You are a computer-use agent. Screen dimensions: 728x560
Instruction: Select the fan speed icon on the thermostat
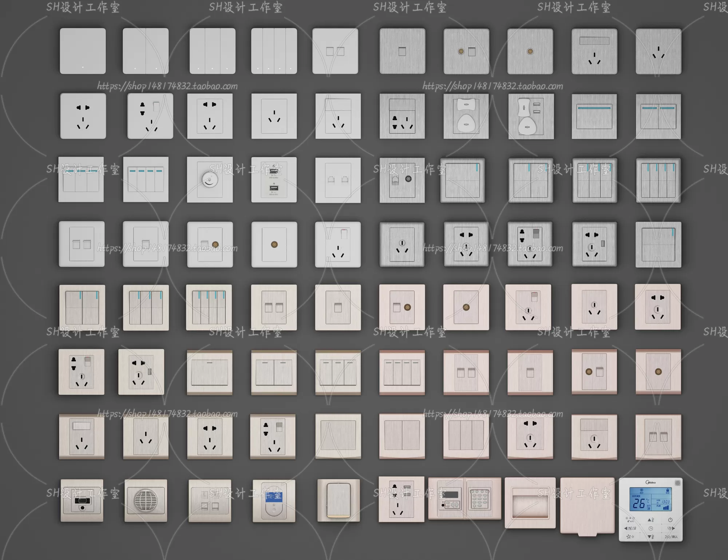(628, 537)
